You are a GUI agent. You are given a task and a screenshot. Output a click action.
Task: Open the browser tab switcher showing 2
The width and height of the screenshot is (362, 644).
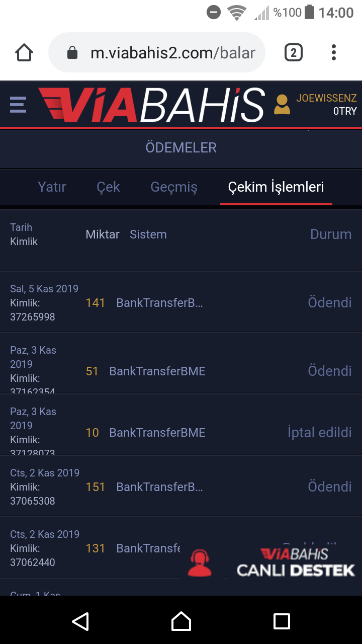coord(294,52)
